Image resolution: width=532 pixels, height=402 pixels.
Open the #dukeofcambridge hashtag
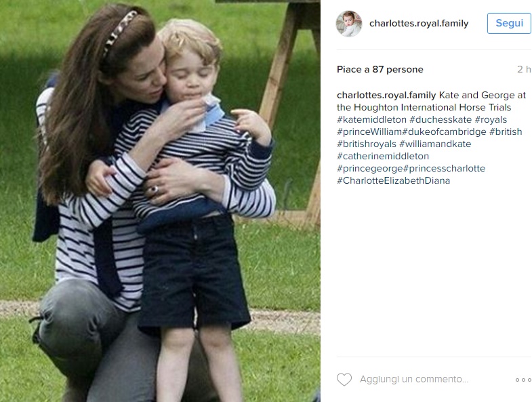point(444,132)
